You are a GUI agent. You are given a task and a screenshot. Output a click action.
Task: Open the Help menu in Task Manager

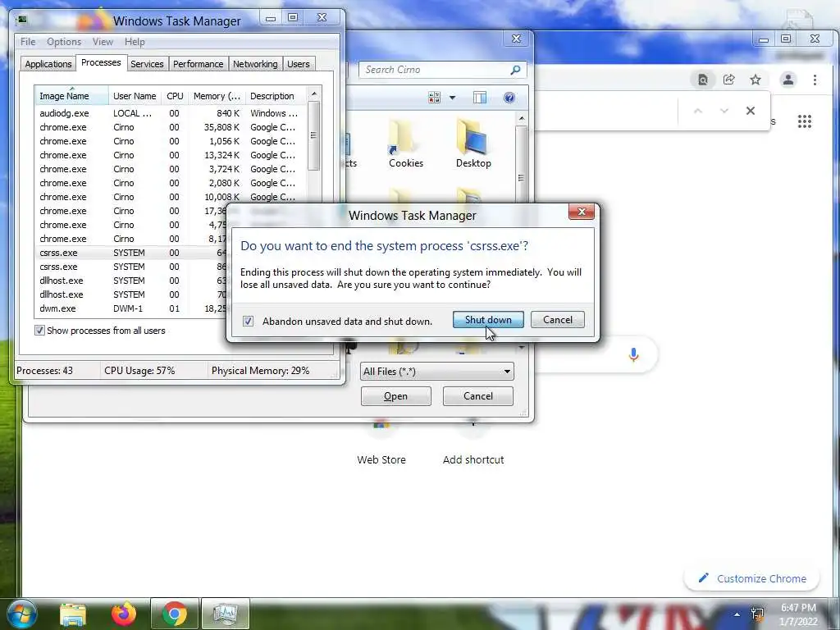(135, 42)
